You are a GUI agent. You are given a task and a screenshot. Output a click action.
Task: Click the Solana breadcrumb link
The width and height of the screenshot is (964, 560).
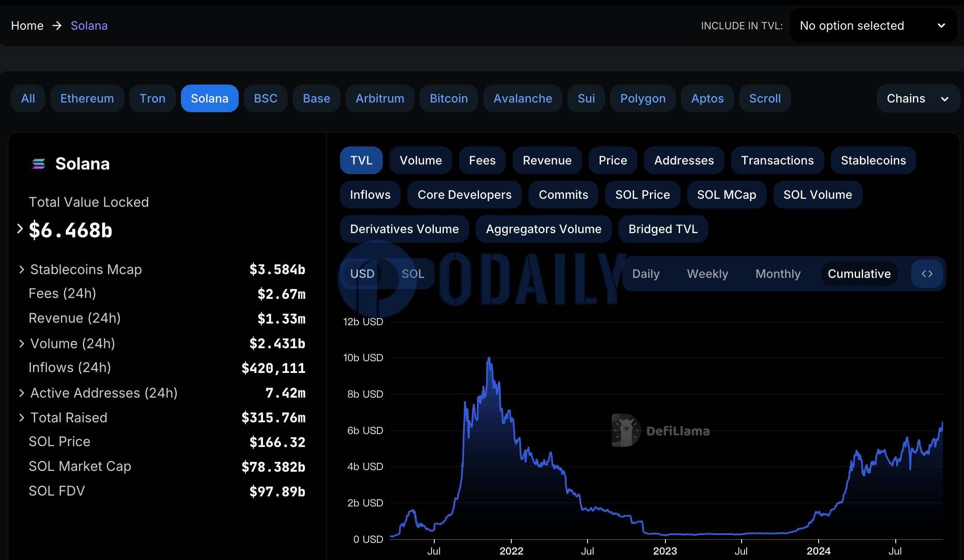[89, 26]
